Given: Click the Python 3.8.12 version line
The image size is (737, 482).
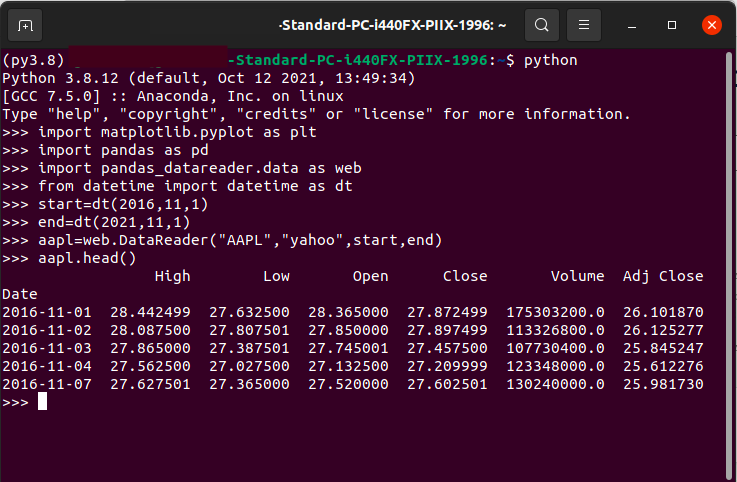Looking at the screenshot, I should tap(209, 78).
